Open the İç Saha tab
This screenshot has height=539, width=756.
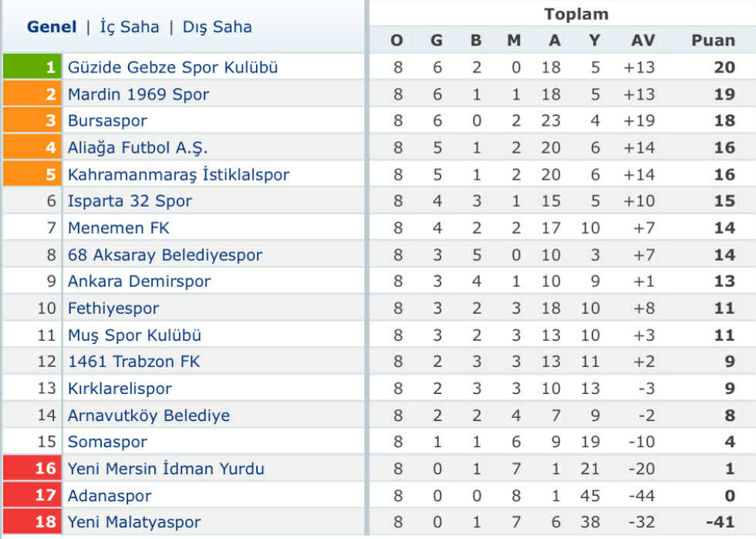(130, 27)
